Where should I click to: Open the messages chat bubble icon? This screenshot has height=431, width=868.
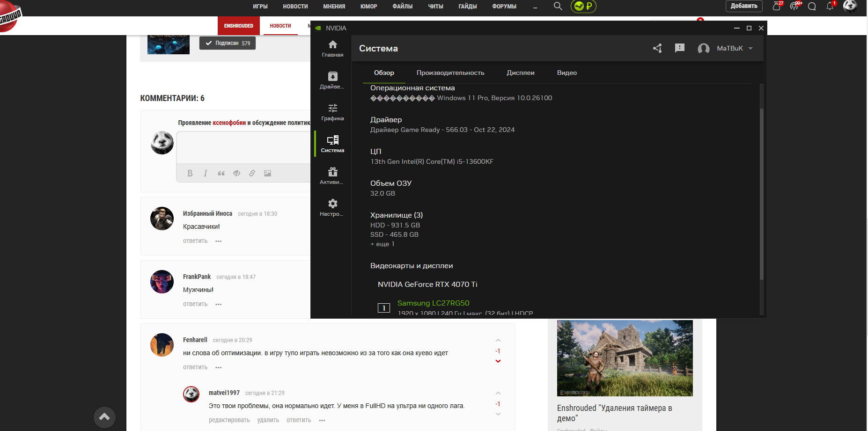coord(812,6)
